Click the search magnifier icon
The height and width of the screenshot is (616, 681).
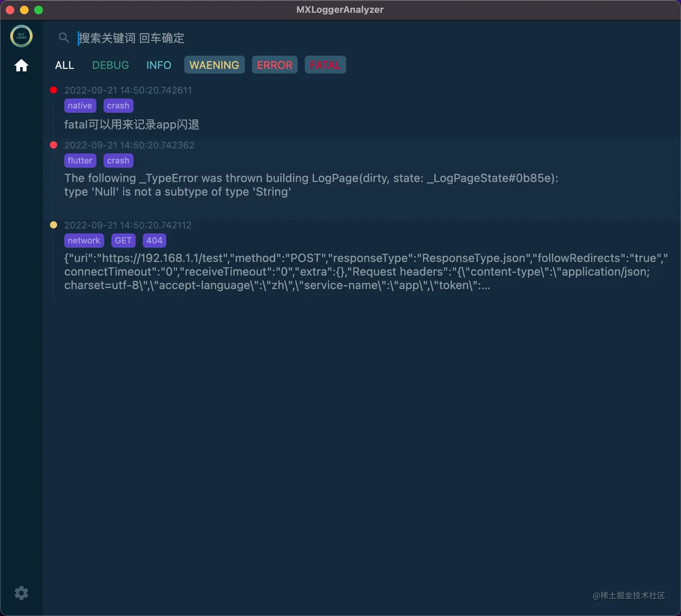pos(64,38)
